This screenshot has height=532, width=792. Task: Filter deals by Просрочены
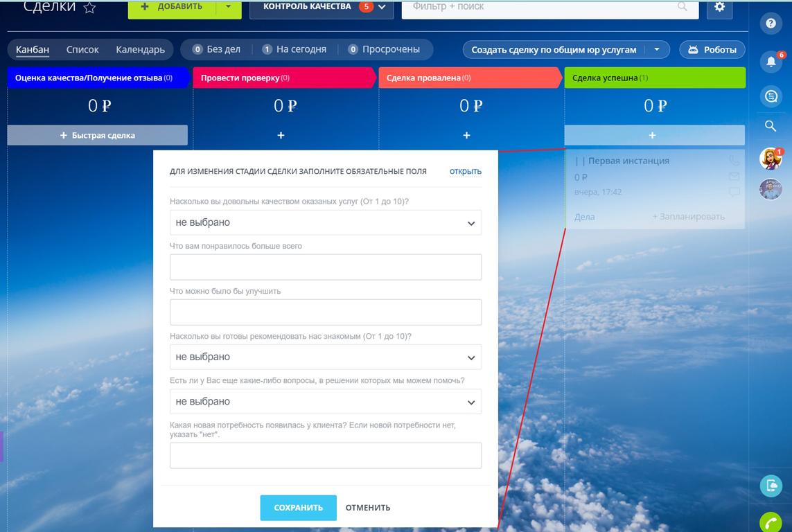click(384, 49)
